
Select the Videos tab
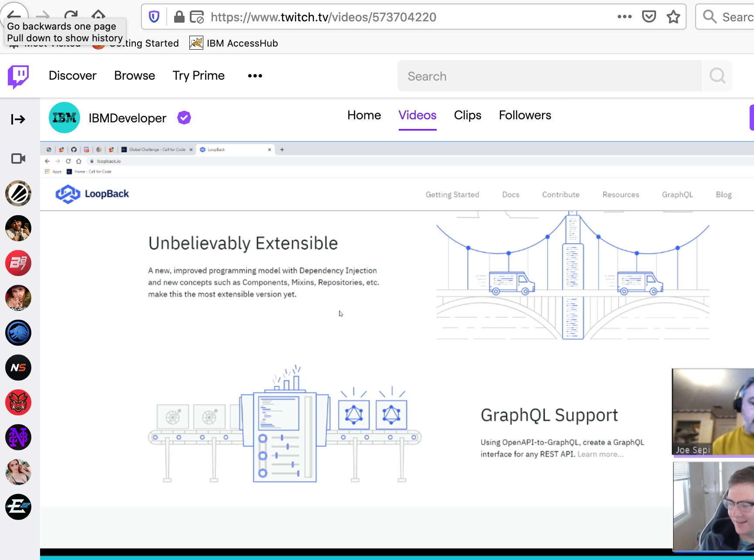click(417, 115)
